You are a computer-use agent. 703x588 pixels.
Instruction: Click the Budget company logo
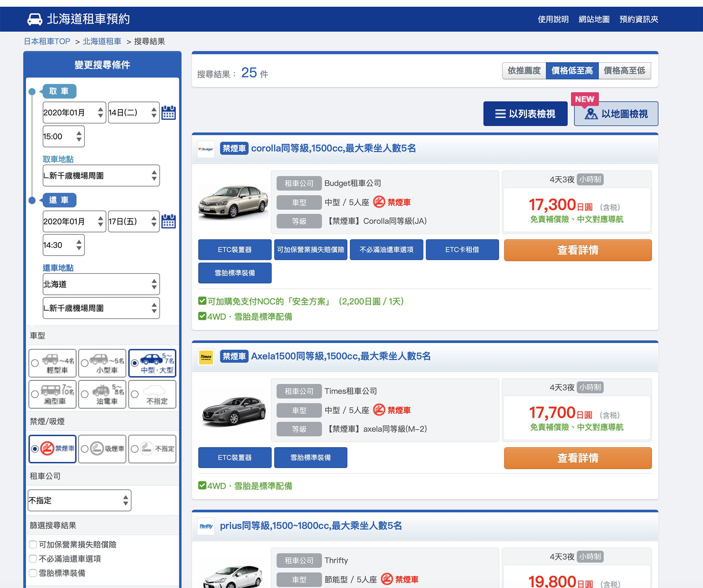[x=206, y=149]
